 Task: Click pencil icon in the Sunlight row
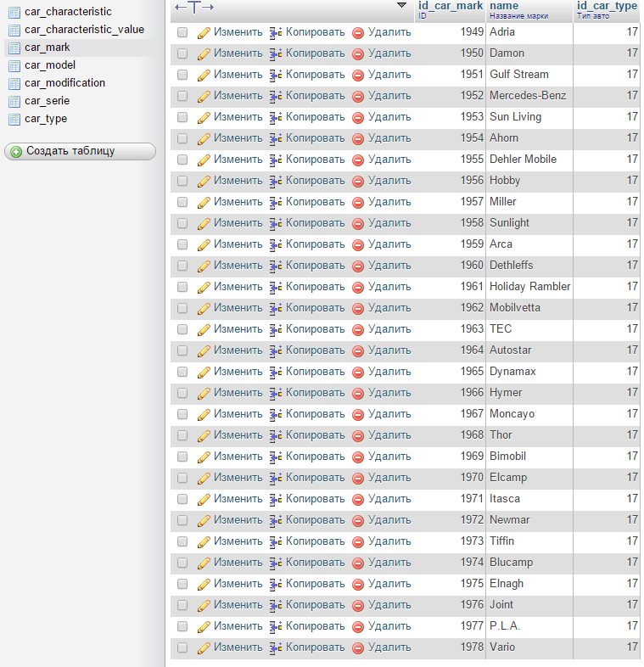[x=204, y=224]
